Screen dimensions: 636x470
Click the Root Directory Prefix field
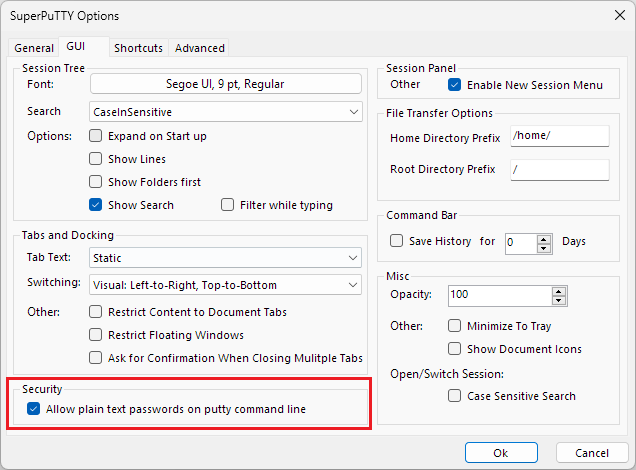560,170
